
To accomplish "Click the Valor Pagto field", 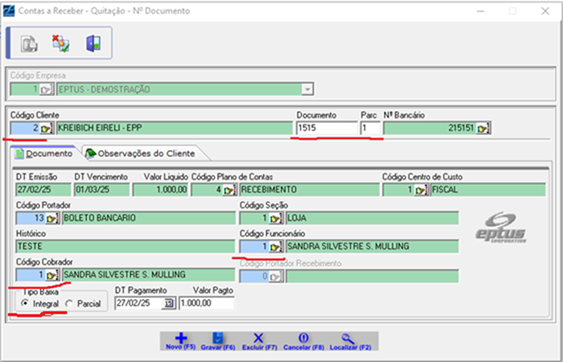I will pos(206,303).
